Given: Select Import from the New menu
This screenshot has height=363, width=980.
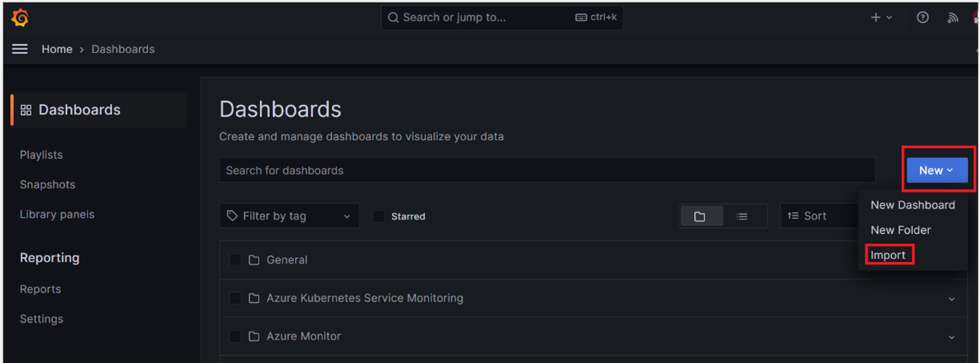Looking at the screenshot, I should (888, 255).
